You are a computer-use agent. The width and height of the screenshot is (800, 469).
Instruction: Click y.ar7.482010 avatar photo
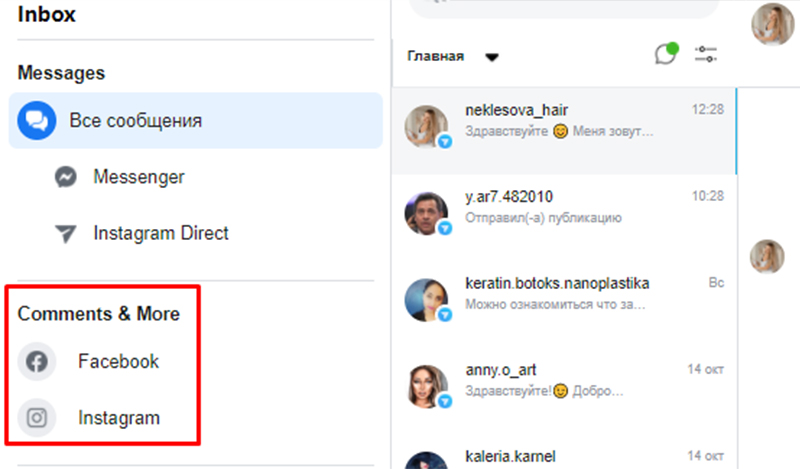427,213
